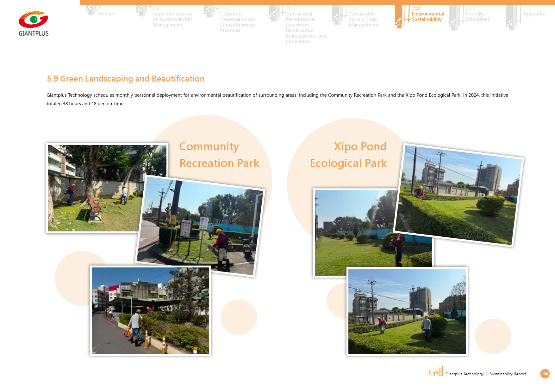Click the Preface chapter building icon
The width and height of the screenshot is (555, 392).
(91, 10)
